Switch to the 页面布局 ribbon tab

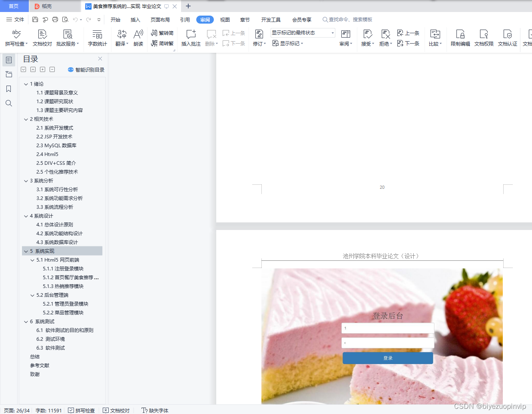160,20
